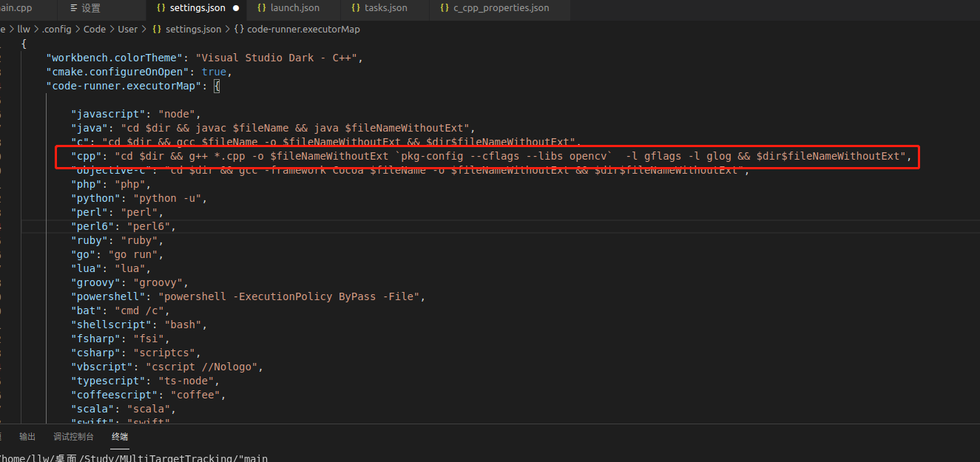Viewport: 980px width, 462px height.
Task: Click the braces icon on c_cpp_properties.json tab
Action: pos(445,8)
